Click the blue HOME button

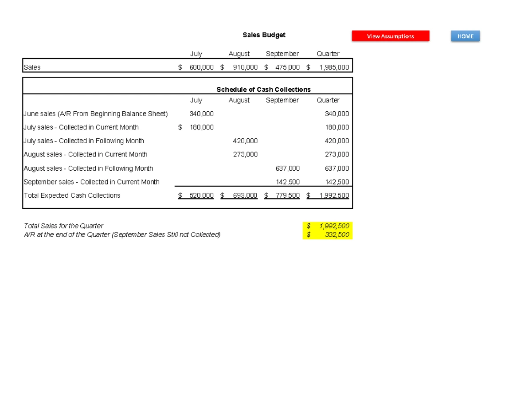[465, 36]
